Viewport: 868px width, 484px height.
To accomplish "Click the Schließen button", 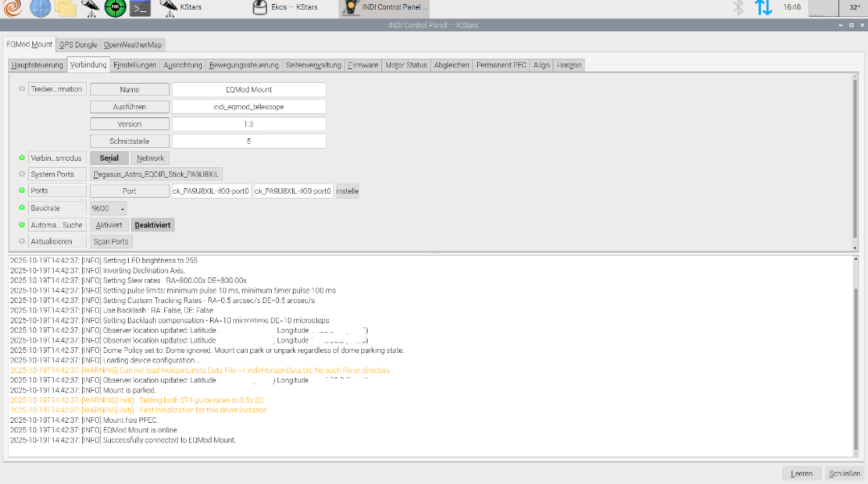I will click(x=844, y=474).
